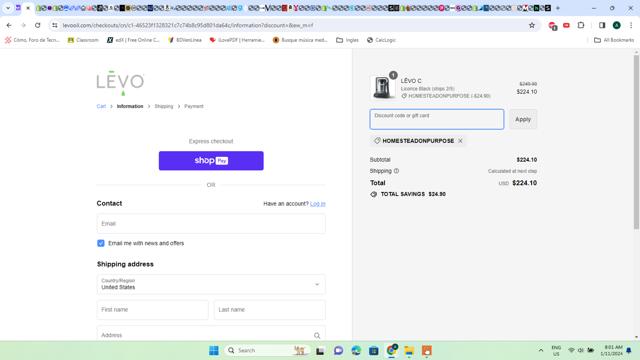Open the tab search dropdown arrow

8,8
